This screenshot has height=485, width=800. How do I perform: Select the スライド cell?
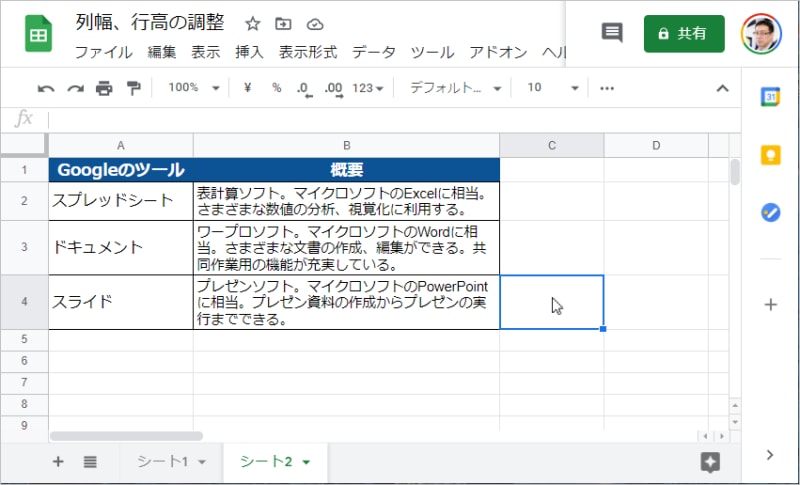121,302
